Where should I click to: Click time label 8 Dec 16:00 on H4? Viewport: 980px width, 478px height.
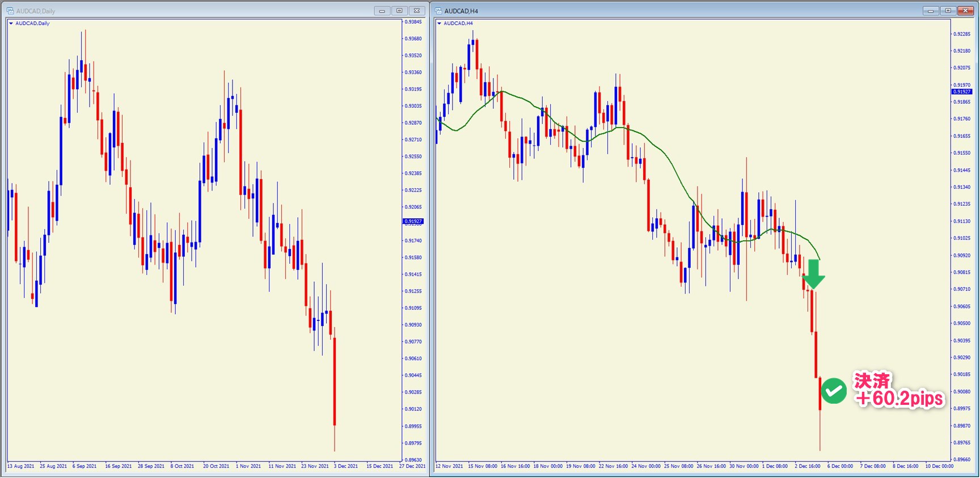pyautogui.click(x=905, y=466)
